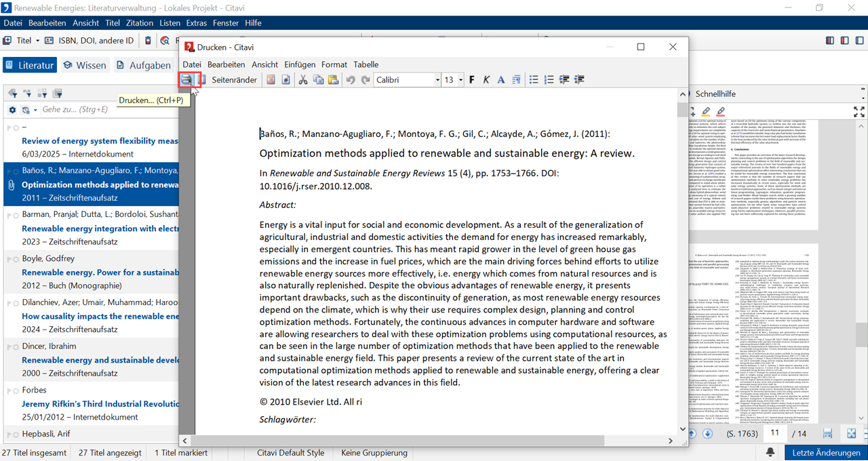Delete title with the trash icon
The width and height of the screenshot is (868, 461).
pos(148,41)
